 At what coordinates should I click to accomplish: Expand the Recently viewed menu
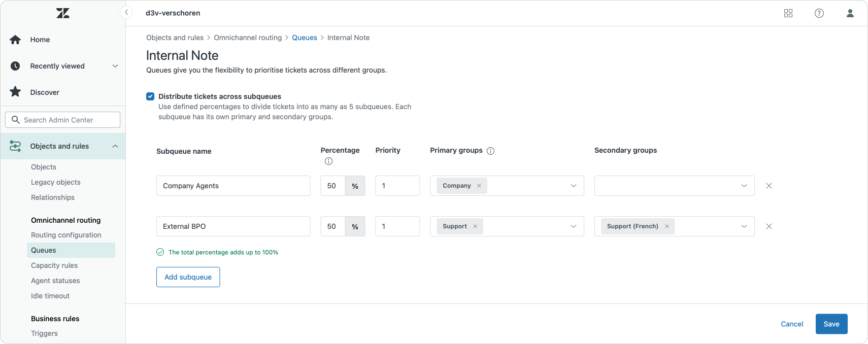click(115, 66)
